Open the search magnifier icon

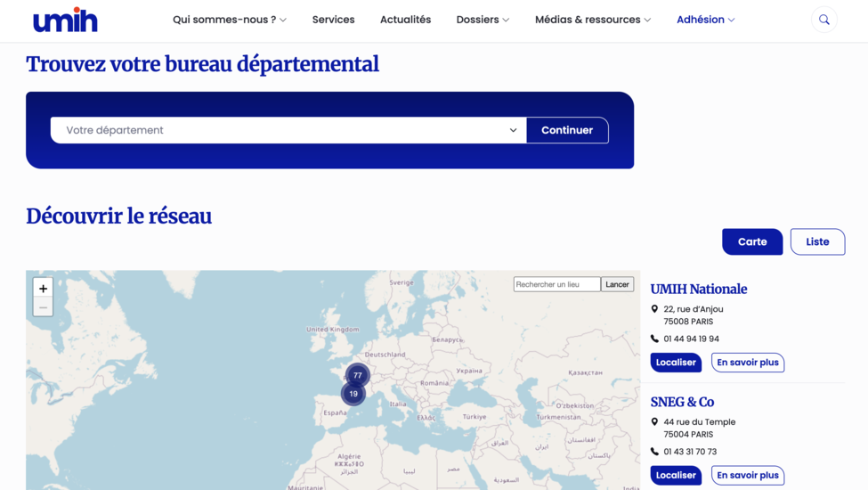coord(823,20)
